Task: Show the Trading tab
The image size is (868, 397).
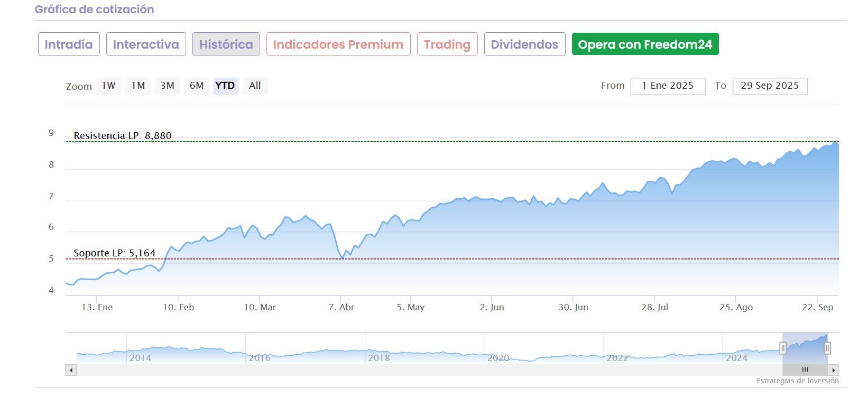Action: click(447, 44)
